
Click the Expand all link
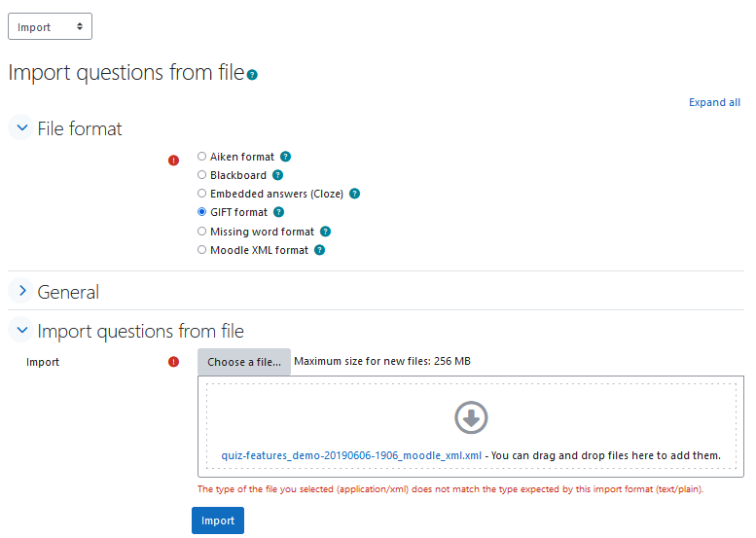(714, 102)
